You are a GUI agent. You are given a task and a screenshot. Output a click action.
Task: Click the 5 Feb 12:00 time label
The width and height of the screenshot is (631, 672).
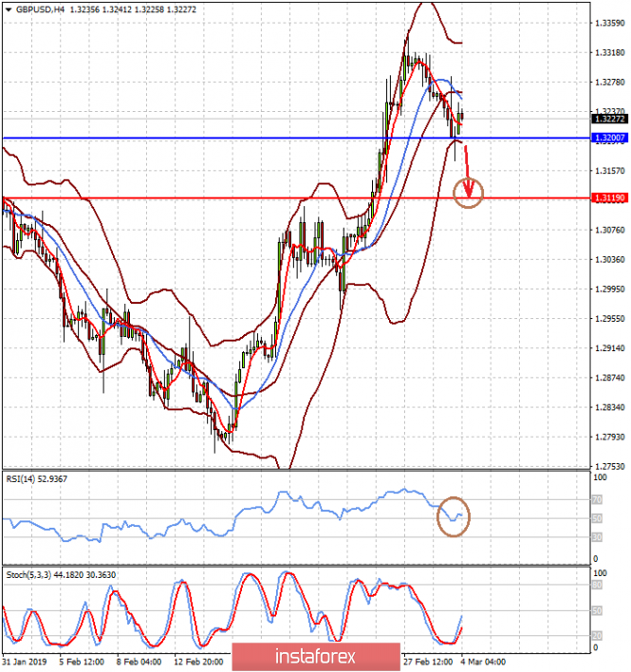(82, 663)
